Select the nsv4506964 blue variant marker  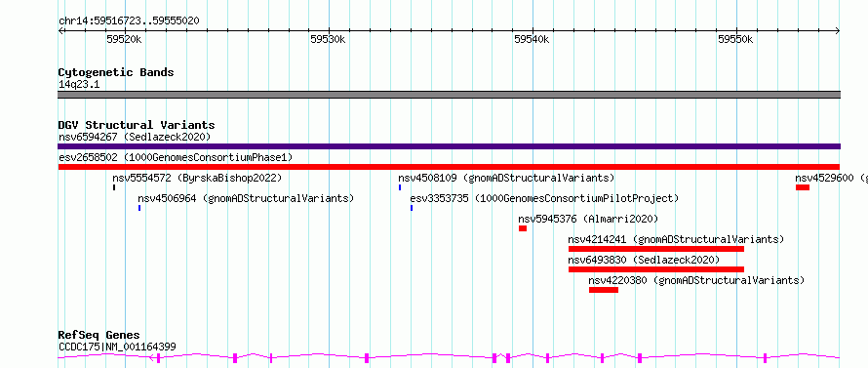click(x=139, y=208)
